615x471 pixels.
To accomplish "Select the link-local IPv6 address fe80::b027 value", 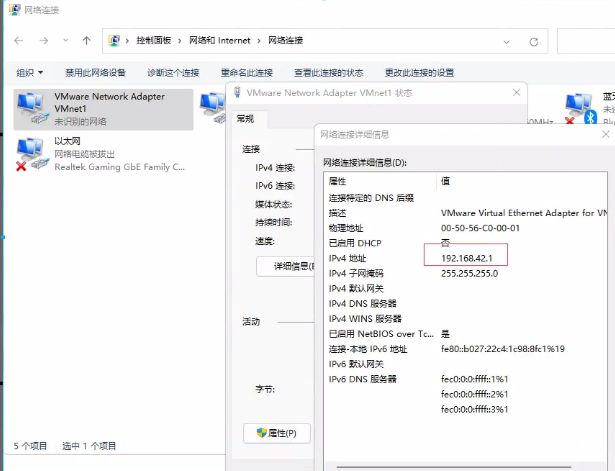I will (503, 349).
